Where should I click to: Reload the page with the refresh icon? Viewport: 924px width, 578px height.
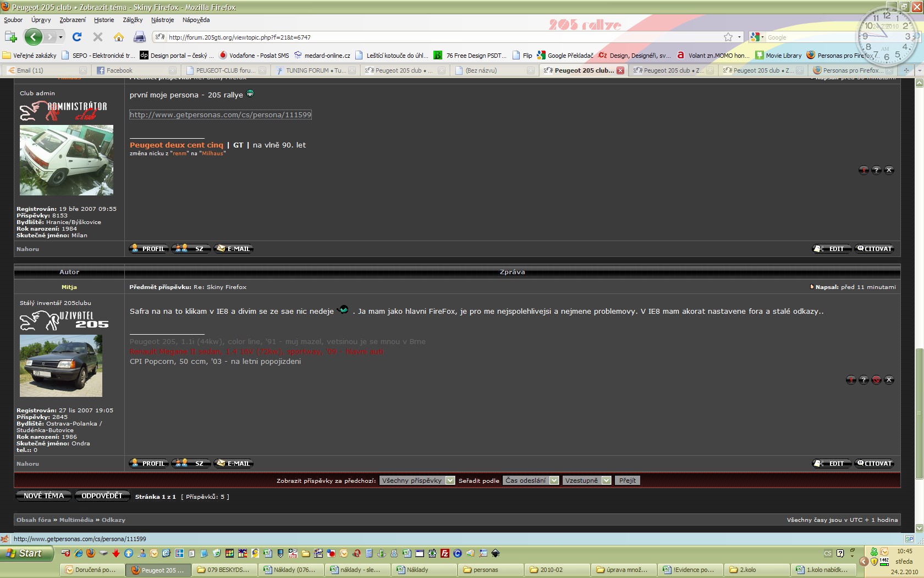coord(77,37)
